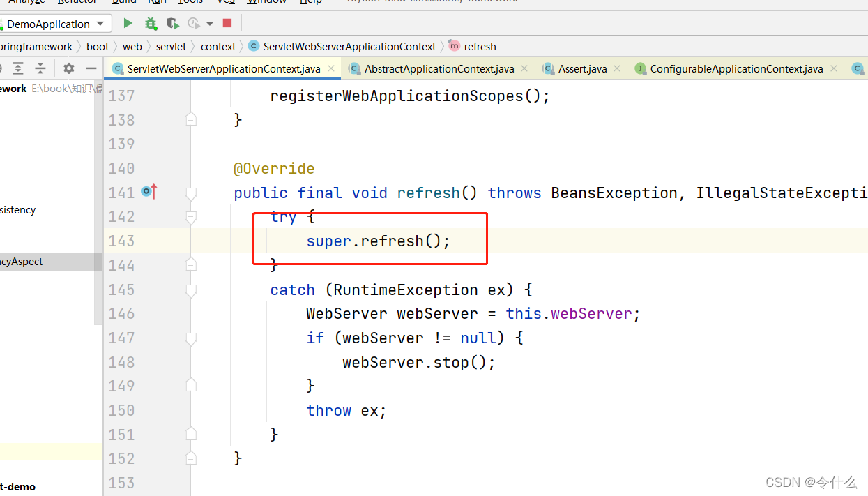868x496 pixels.
Task: Close ServletWebServerApplicationContext.java tab
Action: click(331, 68)
